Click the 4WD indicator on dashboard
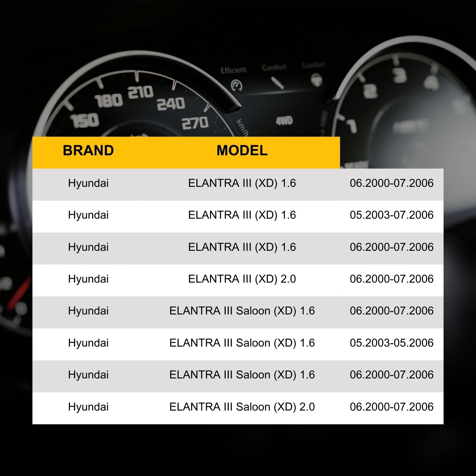Image resolution: width=476 pixels, height=476 pixels. (x=284, y=121)
